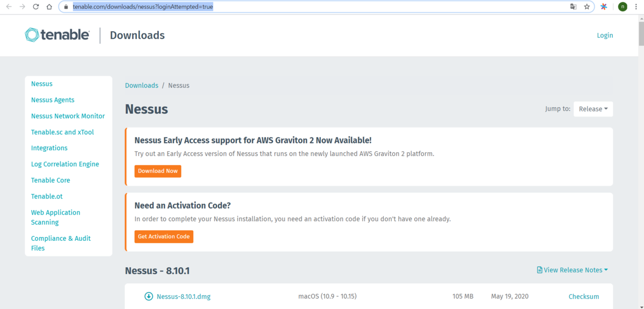Open Nessus Network Monitor downloads

point(68,116)
